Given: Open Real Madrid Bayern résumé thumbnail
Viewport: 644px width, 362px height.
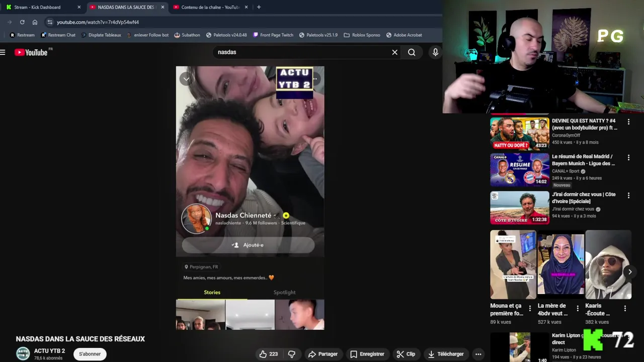Looking at the screenshot, I should pyautogui.click(x=520, y=169).
